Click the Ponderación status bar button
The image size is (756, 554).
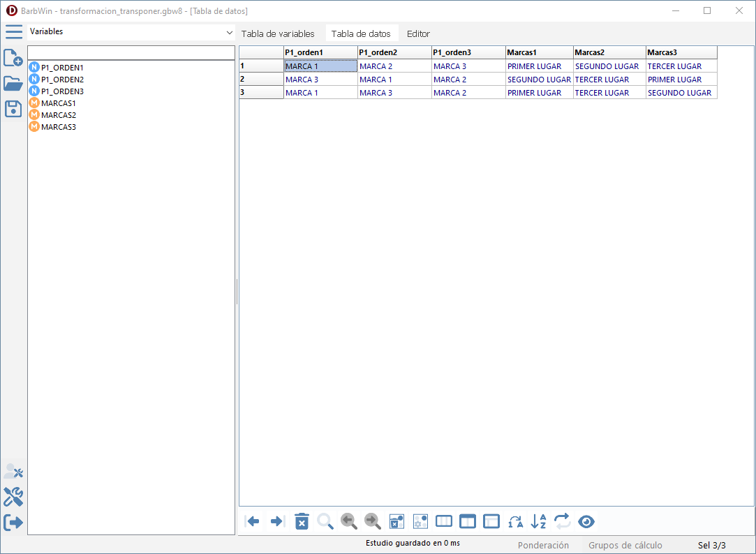pos(543,545)
